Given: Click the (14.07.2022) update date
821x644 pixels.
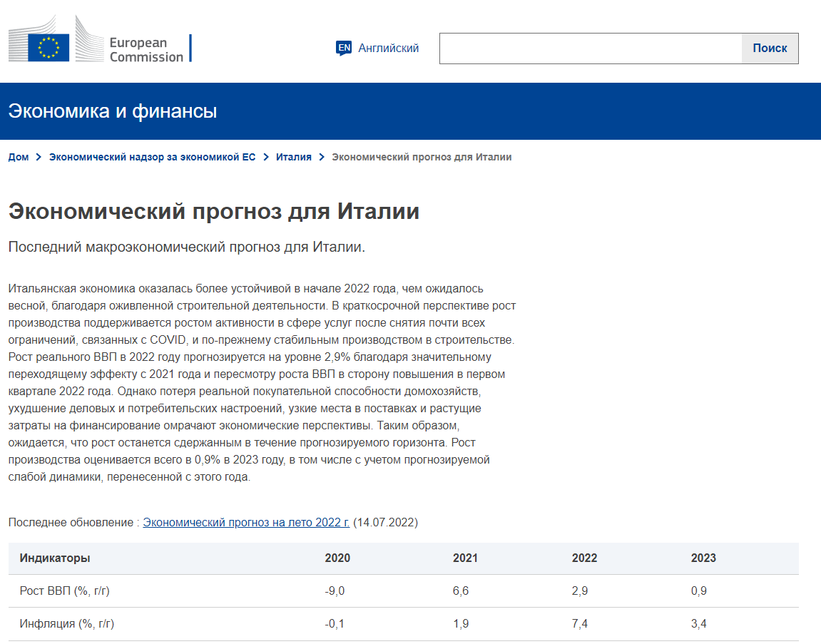Looking at the screenshot, I should tap(385, 523).
